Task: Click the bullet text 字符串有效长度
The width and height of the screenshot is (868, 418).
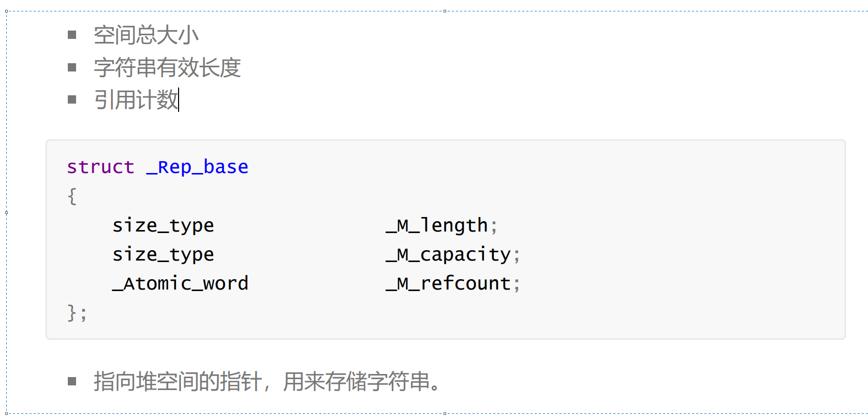Action: (167, 67)
